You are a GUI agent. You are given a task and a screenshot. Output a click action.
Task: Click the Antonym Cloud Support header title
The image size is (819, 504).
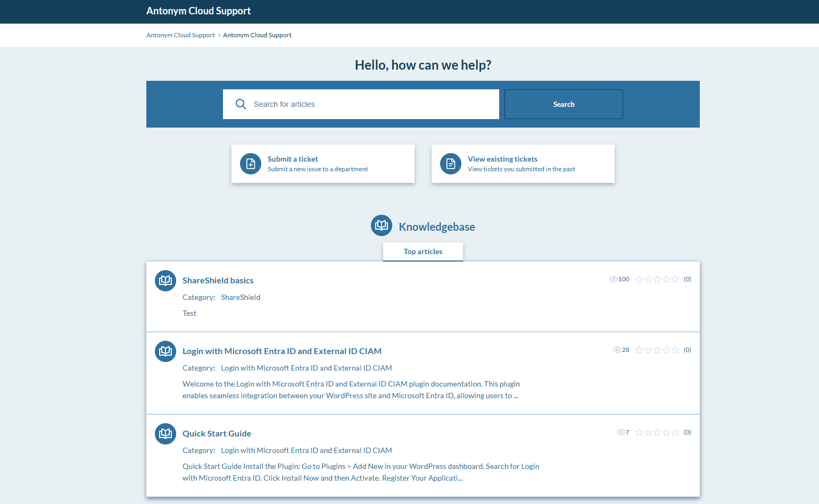point(198,11)
